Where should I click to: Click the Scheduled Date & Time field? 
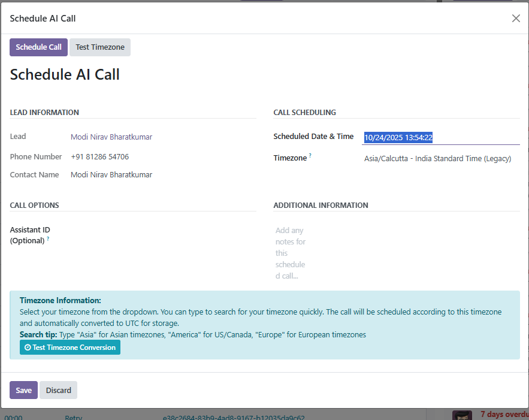click(440, 137)
